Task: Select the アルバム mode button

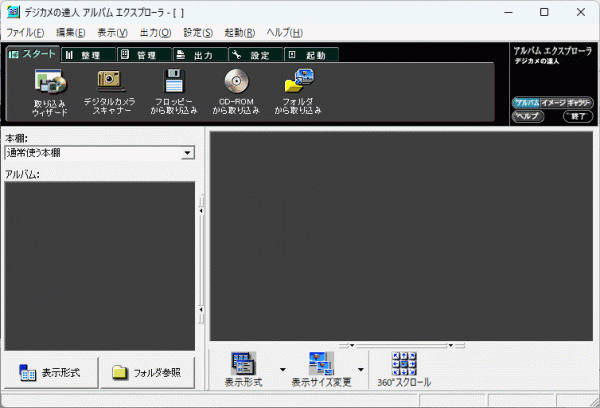Action: coord(527,103)
